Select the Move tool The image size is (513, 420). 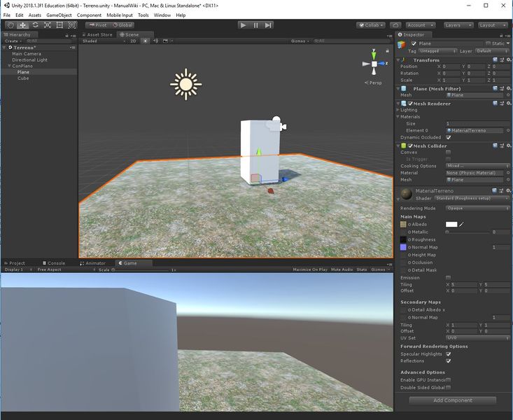[x=23, y=25]
